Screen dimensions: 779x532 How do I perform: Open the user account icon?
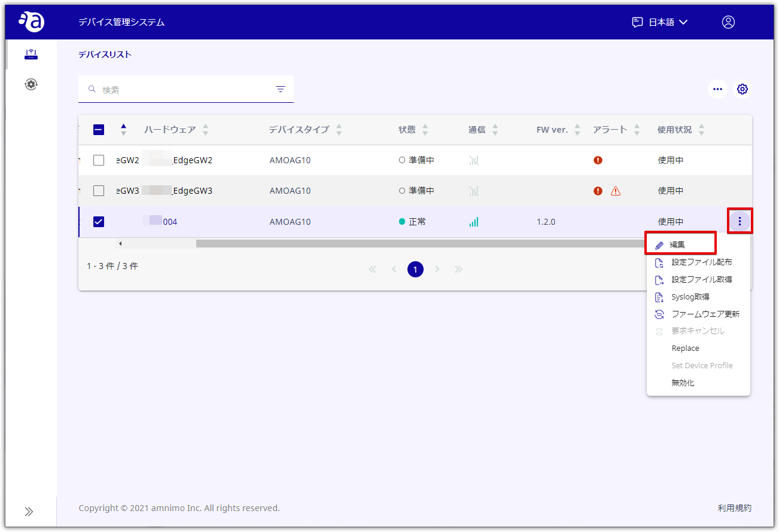click(728, 22)
